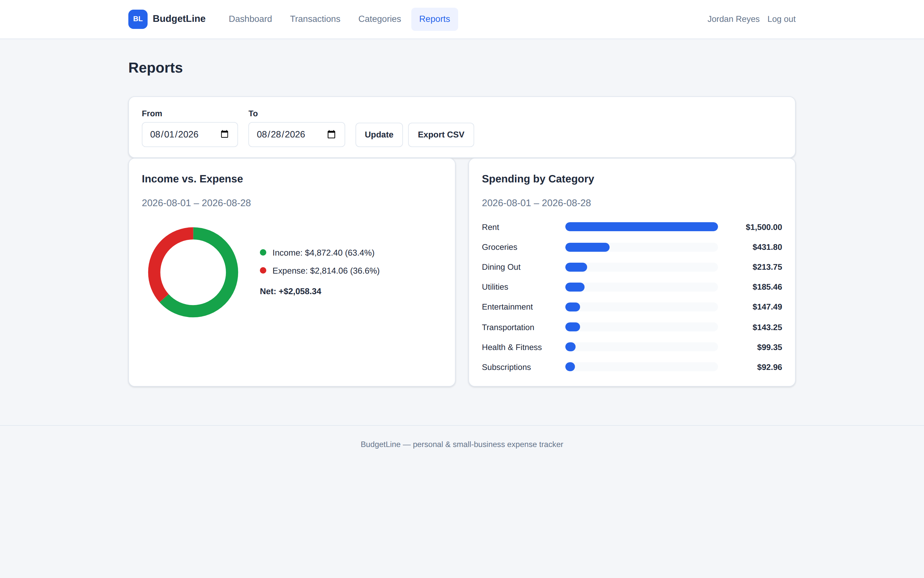Viewport: 924px width, 578px height.
Task: Click the Income vs. Expense heading
Action: 192,179
